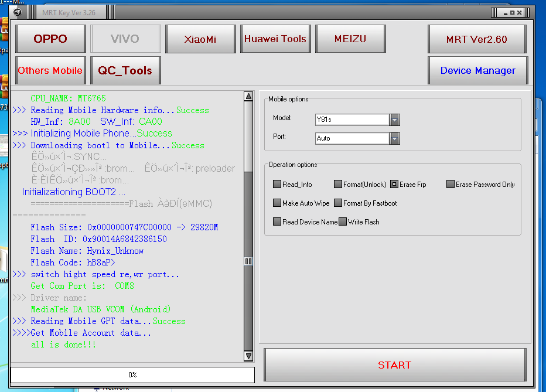Expand the Port dropdown arrow
The width and height of the screenshot is (546, 392).
click(x=394, y=138)
